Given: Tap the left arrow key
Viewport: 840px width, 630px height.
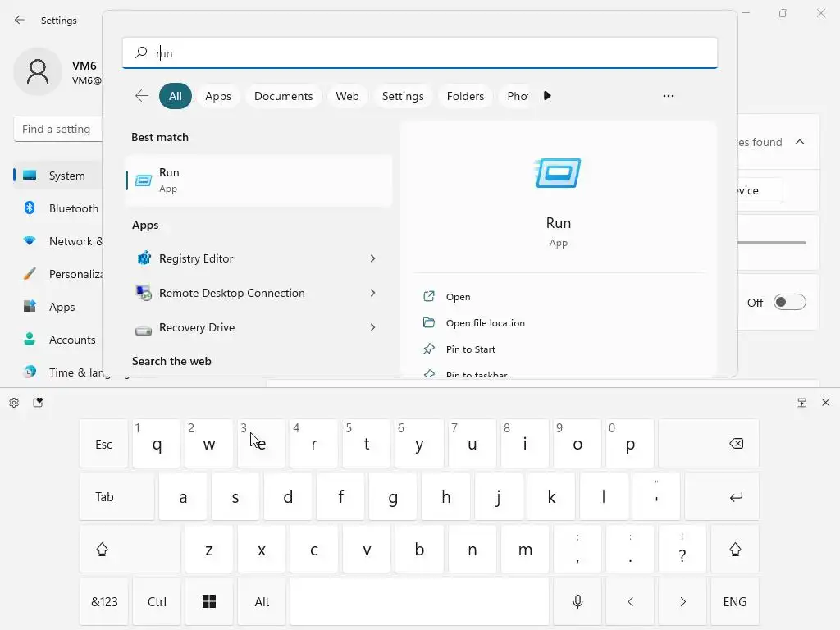Looking at the screenshot, I should tap(630, 601).
